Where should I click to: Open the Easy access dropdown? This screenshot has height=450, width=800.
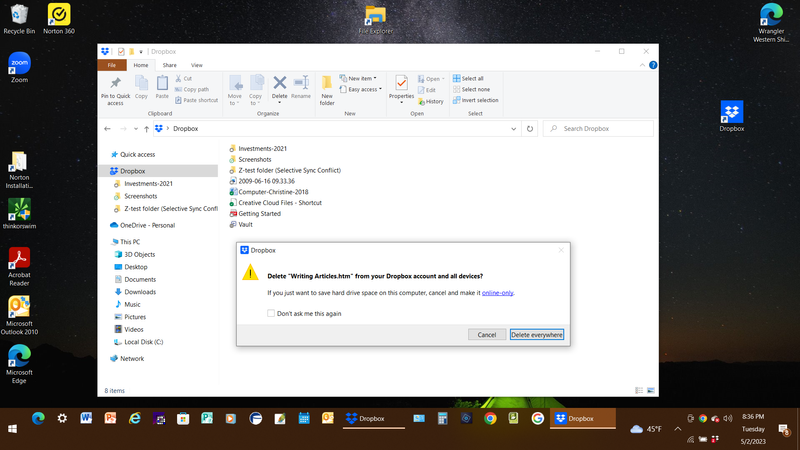361,89
